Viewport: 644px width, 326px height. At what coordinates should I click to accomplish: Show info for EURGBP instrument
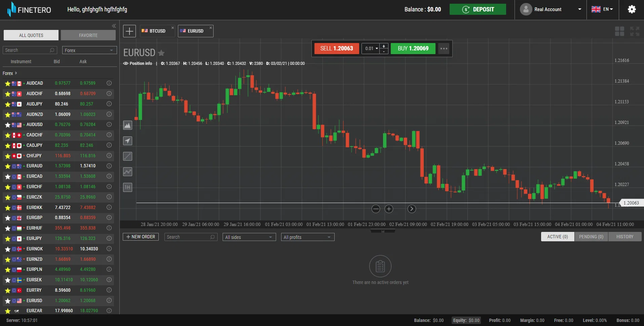pos(109,218)
